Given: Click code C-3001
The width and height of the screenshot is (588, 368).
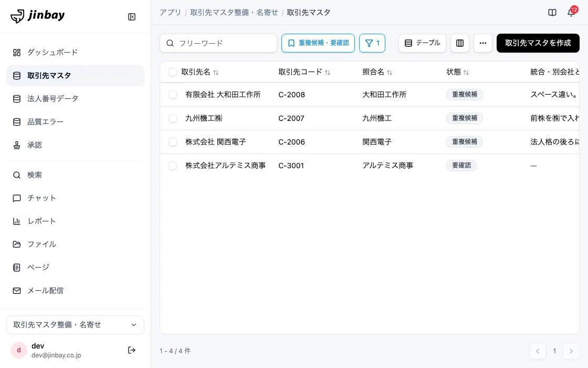Looking at the screenshot, I should pyautogui.click(x=291, y=166).
